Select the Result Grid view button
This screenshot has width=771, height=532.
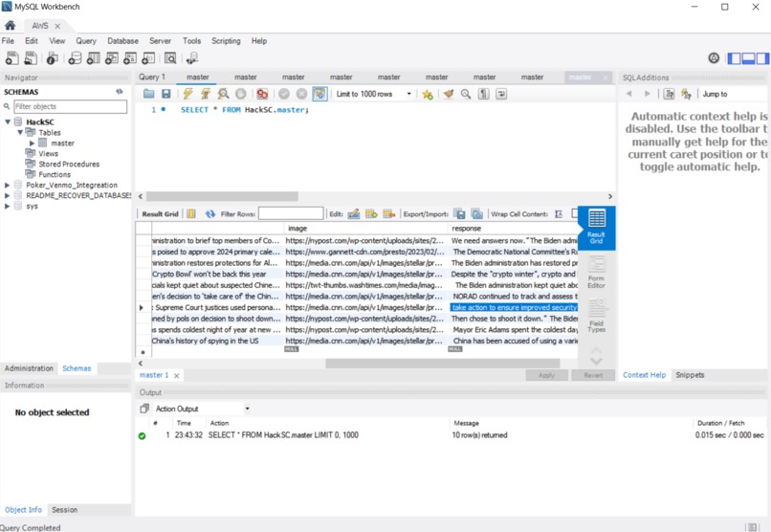pos(597,227)
